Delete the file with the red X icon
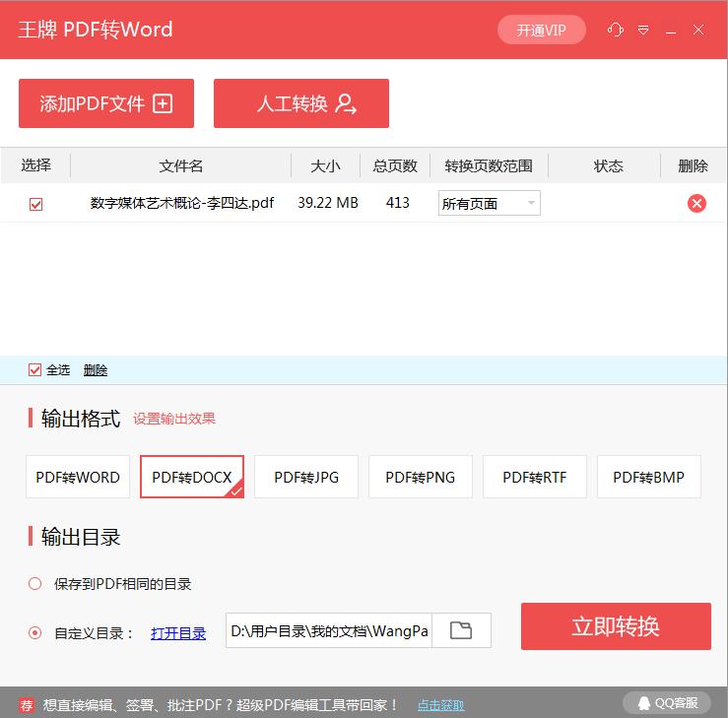This screenshot has height=718, width=728. [696, 203]
